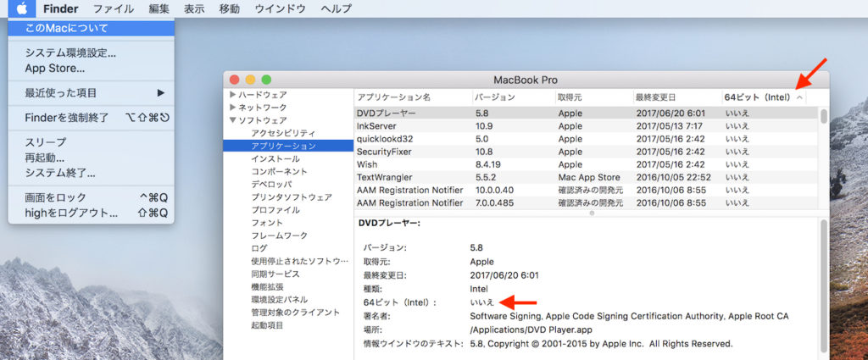Screen dimensions: 868x360
Task: Select the quicklookd32 row
Action: click(x=586, y=139)
